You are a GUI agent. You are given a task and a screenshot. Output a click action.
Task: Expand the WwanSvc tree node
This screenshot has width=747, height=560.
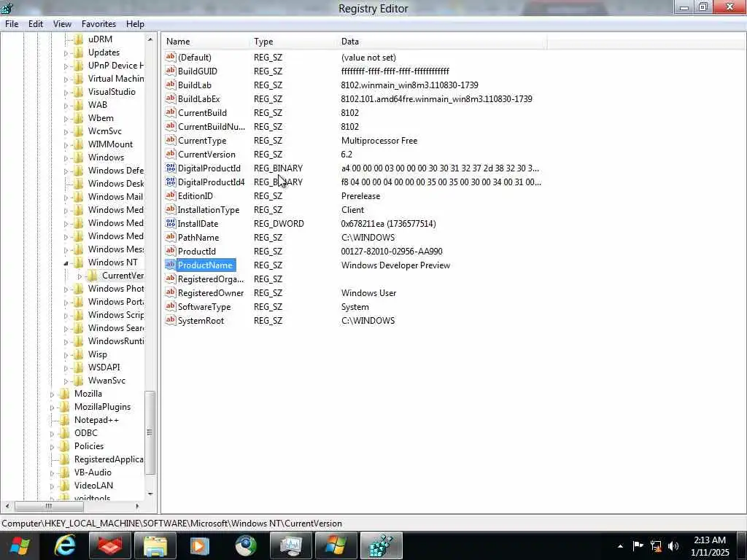[x=66, y=381]
